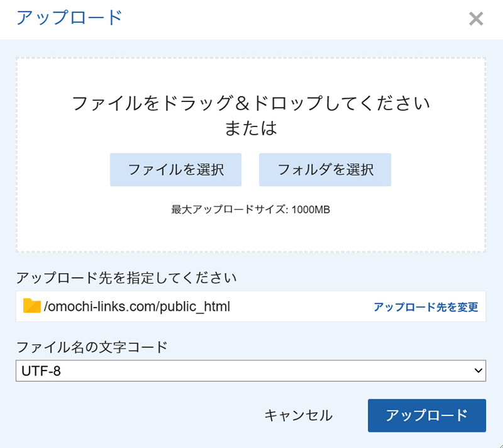
Task: Click the ファイルをドラッグ&ドロップしてください heading
Action: click(x=251, y=103)
